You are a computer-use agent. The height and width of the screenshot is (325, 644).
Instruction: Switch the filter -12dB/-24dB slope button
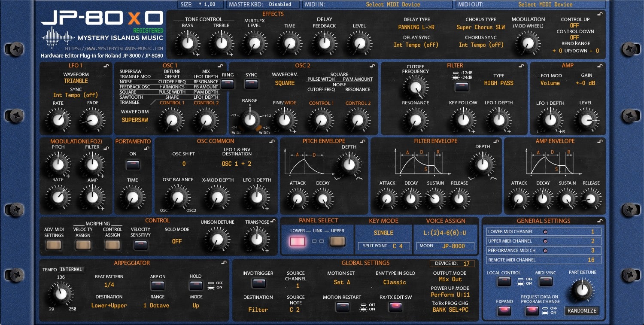tap(462, 87)
